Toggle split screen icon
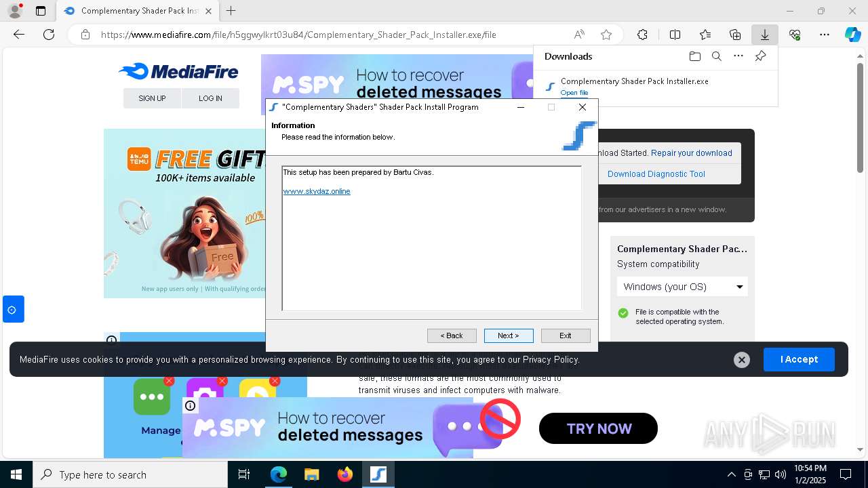Viewport: 868px width, 488px height. coord(675,35)
